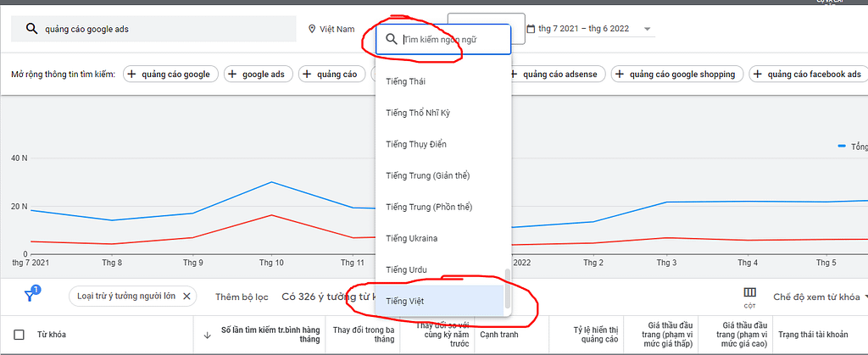The height and width of the screenshot is (355, 868).
Task: Sort by the Từ khóa column header
Action: tap(52, 335)
